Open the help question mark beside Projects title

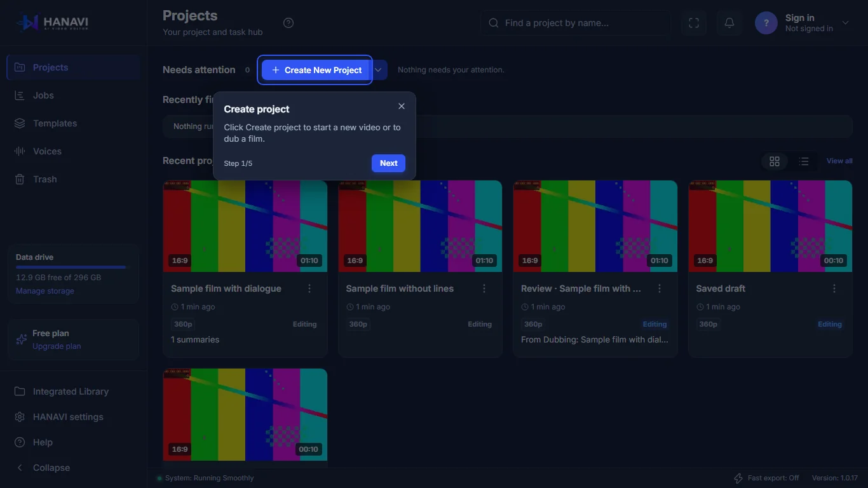(x=288, y=23)
